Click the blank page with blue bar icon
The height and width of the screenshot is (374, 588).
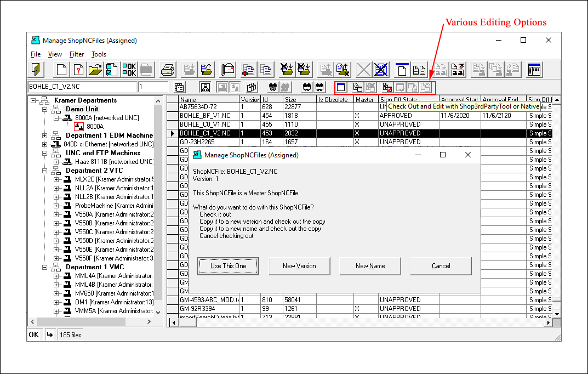(402, 70)
